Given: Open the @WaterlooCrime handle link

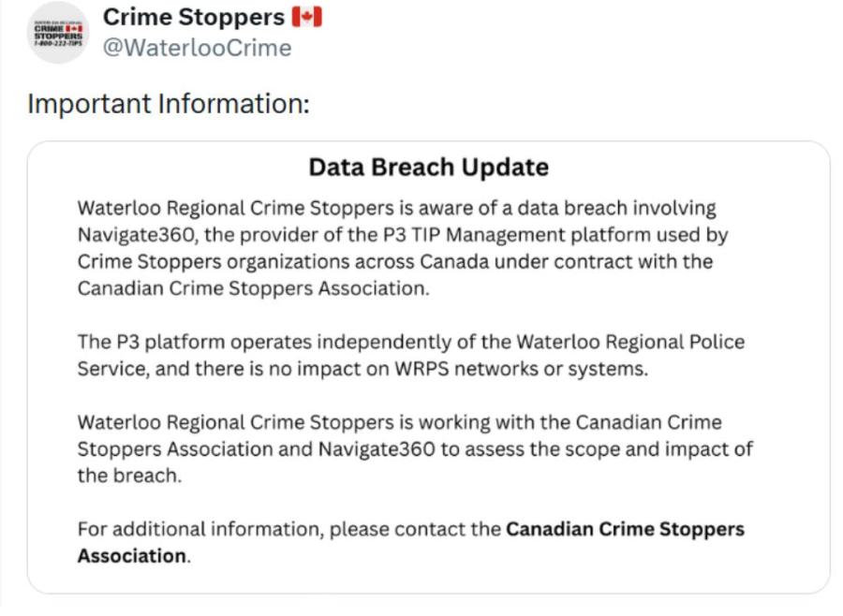Looking at the screenshot, I should [x=198, y=48].
